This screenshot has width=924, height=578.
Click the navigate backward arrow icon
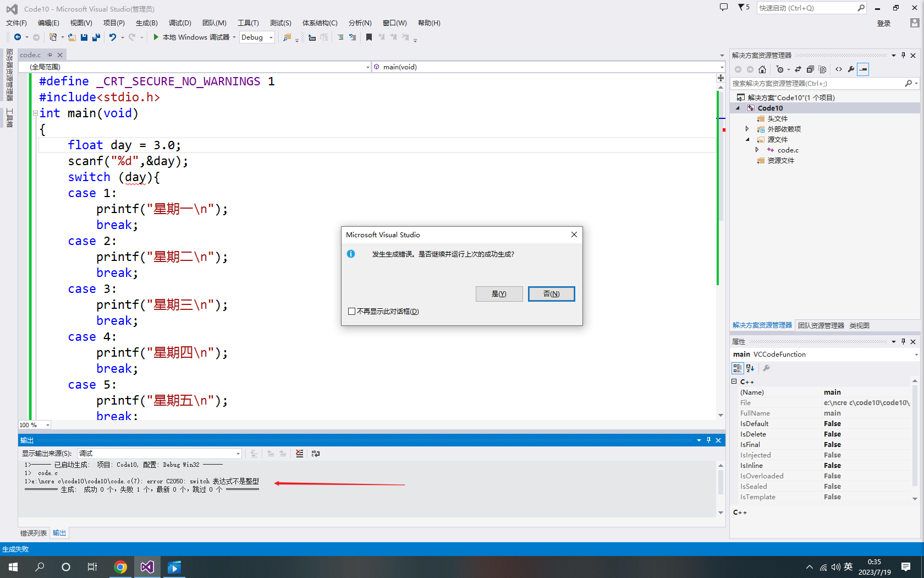point(18,37)
